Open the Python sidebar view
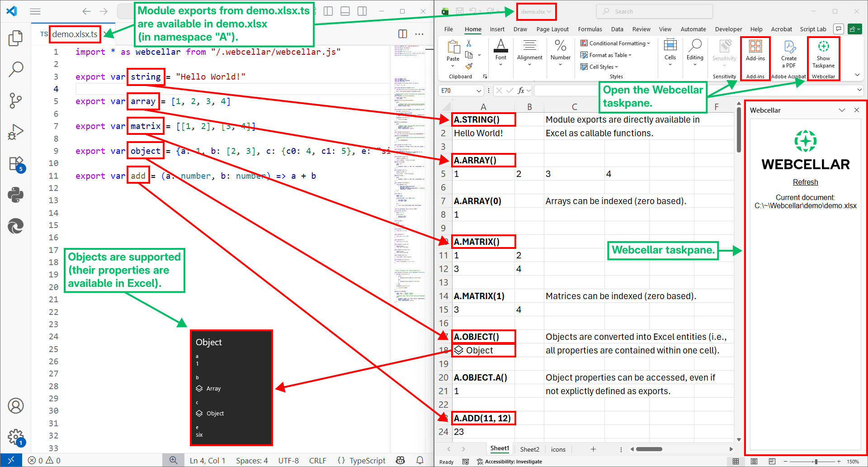Screen dimensions: 868x467 coord(16,195)
